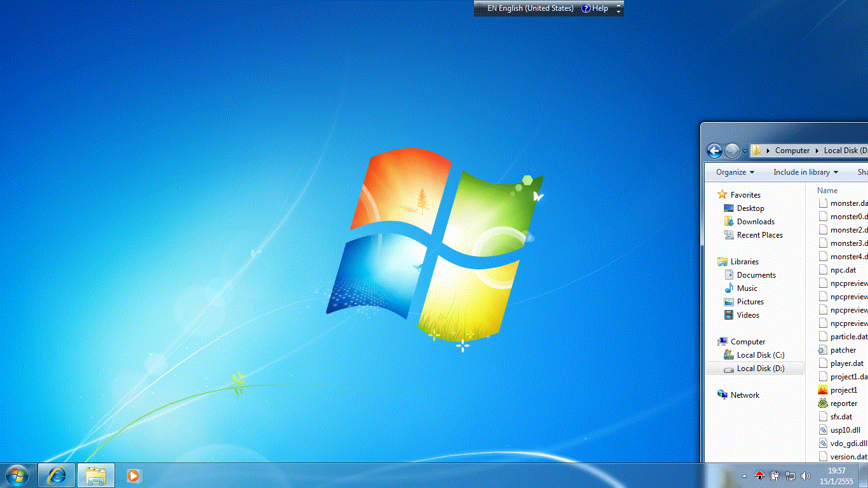Image resolution: width=868 pixels, height=488 pixels.
Task: Click the folder icon in the address bar
Action: click(756, 151)
